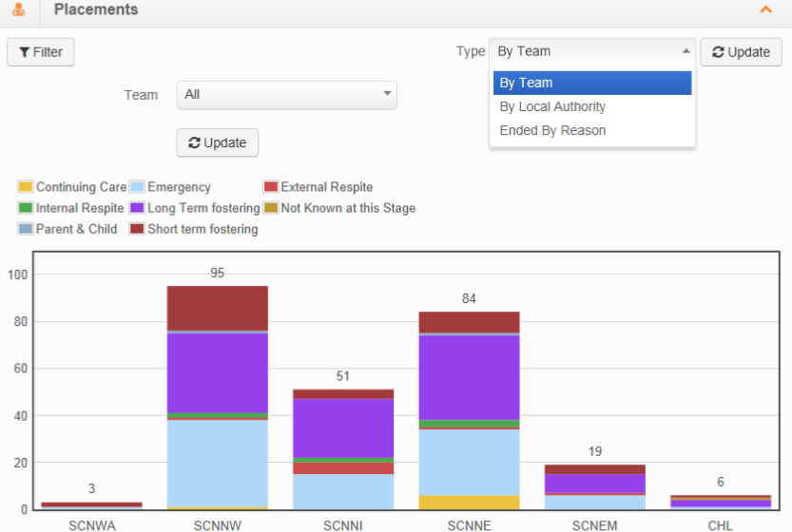
Task: Click the 95 total label above SCNNW
Action: pyautogui.click(x=217, y=273)
